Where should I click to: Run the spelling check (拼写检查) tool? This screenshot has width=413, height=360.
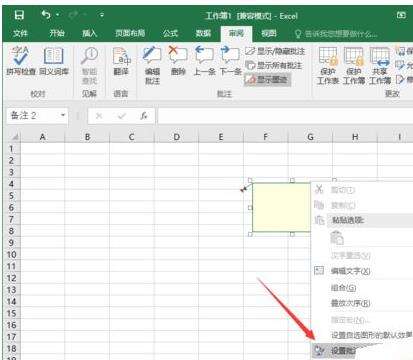(21, 61)
